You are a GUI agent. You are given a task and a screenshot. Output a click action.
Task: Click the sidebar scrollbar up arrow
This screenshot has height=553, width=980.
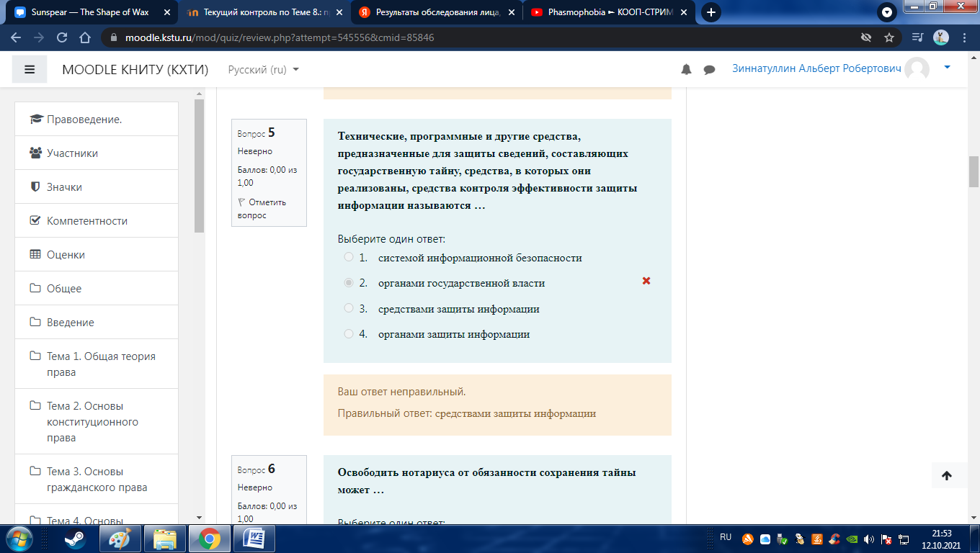(x=200, y=94)
